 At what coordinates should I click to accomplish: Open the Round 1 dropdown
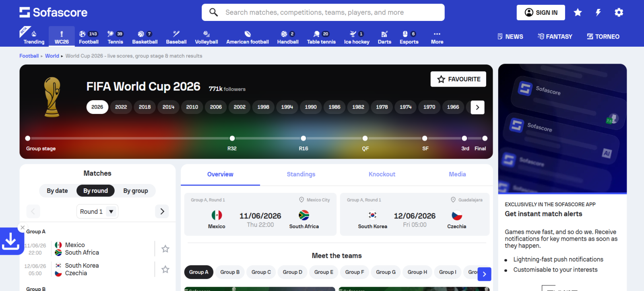(x=97, y=211)
